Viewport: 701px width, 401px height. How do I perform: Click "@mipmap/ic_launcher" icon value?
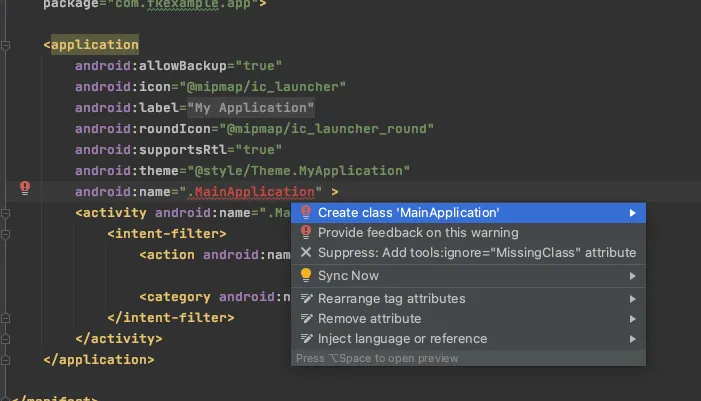(262, 87)
